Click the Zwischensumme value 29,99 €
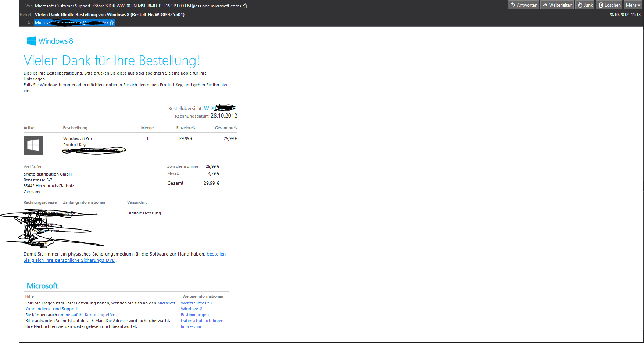This screenshot has height=343, width=644. [212, 166]
